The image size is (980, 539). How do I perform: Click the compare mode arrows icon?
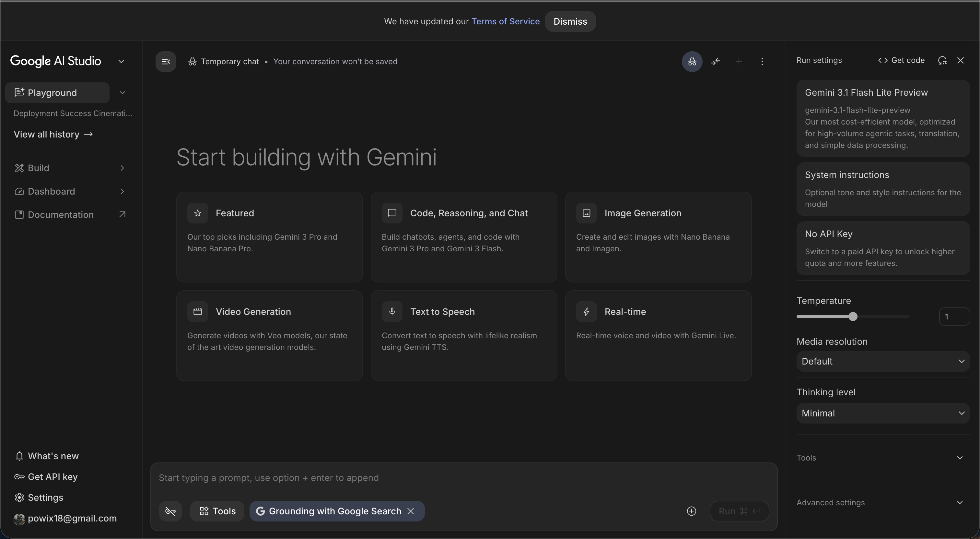point(715,61)
